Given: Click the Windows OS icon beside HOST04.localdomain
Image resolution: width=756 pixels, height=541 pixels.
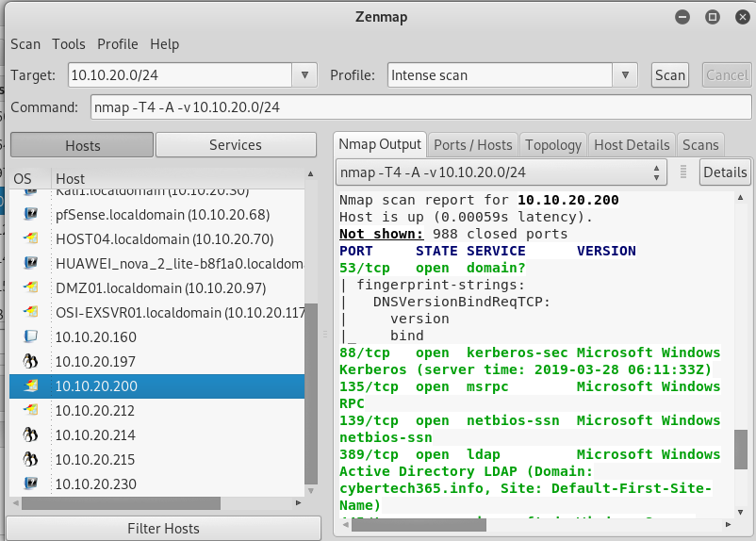Looking at the screenshot, I should [31, 238].
